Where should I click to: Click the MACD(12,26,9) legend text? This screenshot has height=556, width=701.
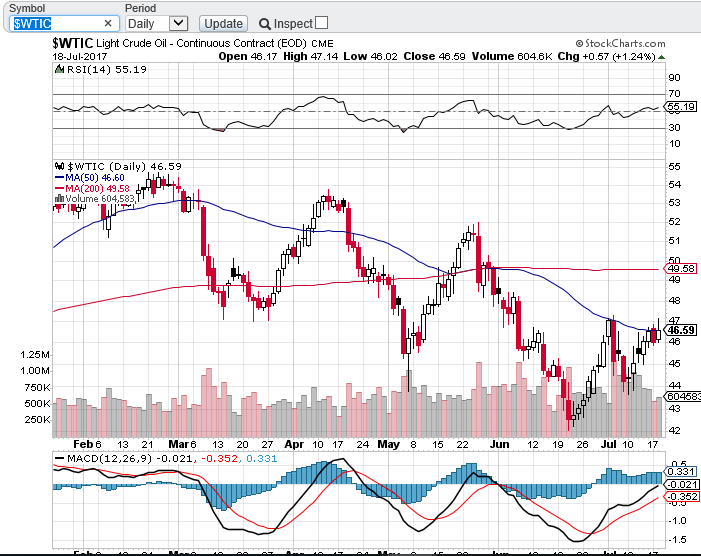point(110,459)
